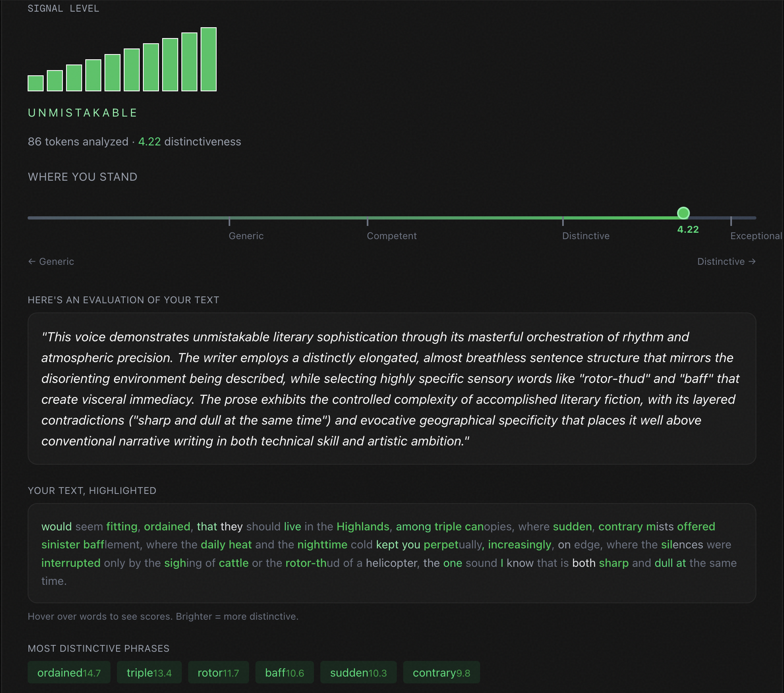Click the '← Generic' arrow label

tap(51, 262)
